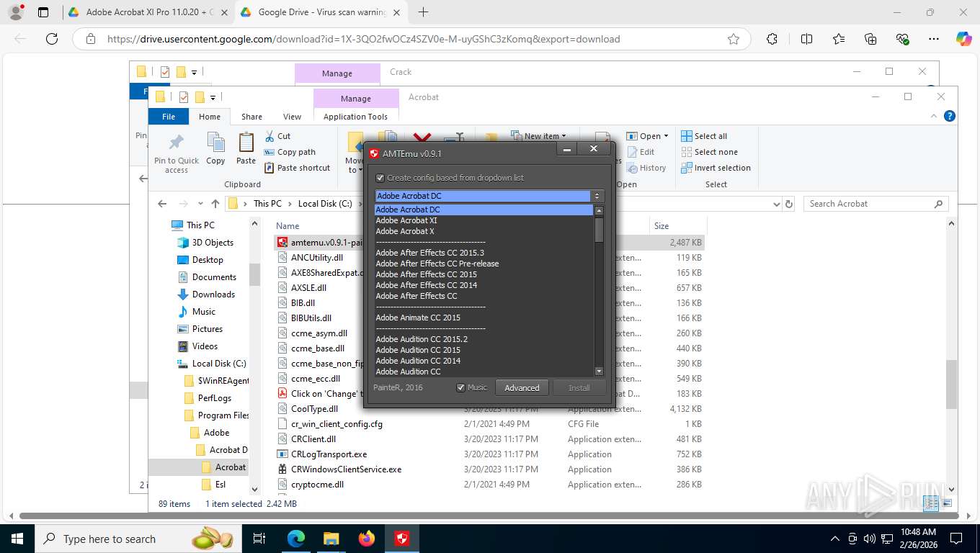Toggle the Music checkbox in AMTEmu
This screenshot has width=980, height=553.
461,387
